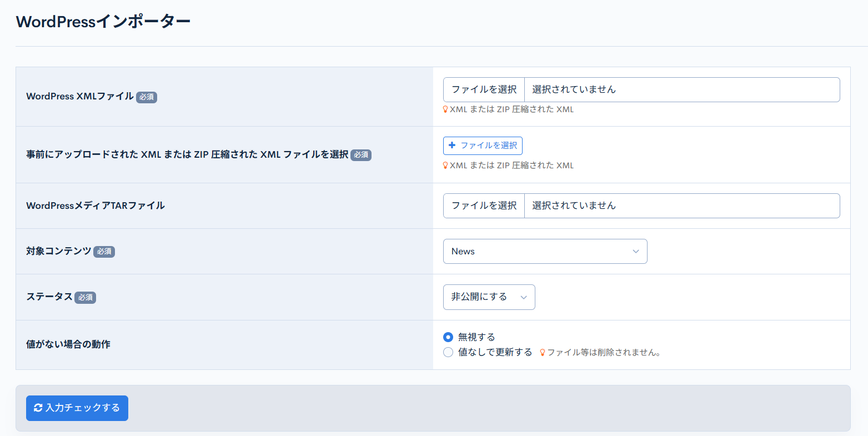Select the 値なしで更新する radio button
868x436 pixels.
448,352
